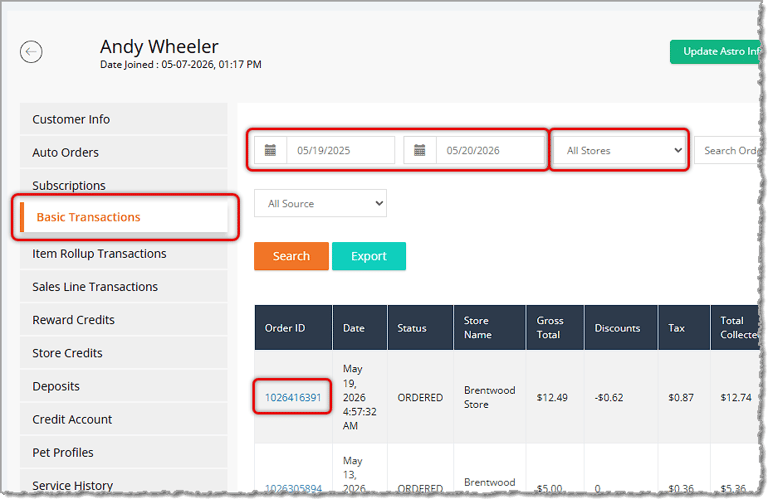Open the All Stores dropdown

click(621, 150)
